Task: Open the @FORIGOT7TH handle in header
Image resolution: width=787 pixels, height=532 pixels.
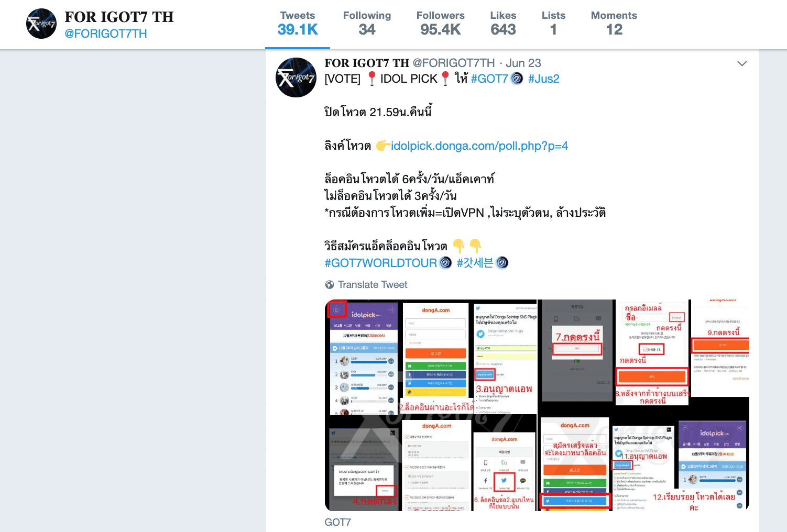Action: coord(106,34)
